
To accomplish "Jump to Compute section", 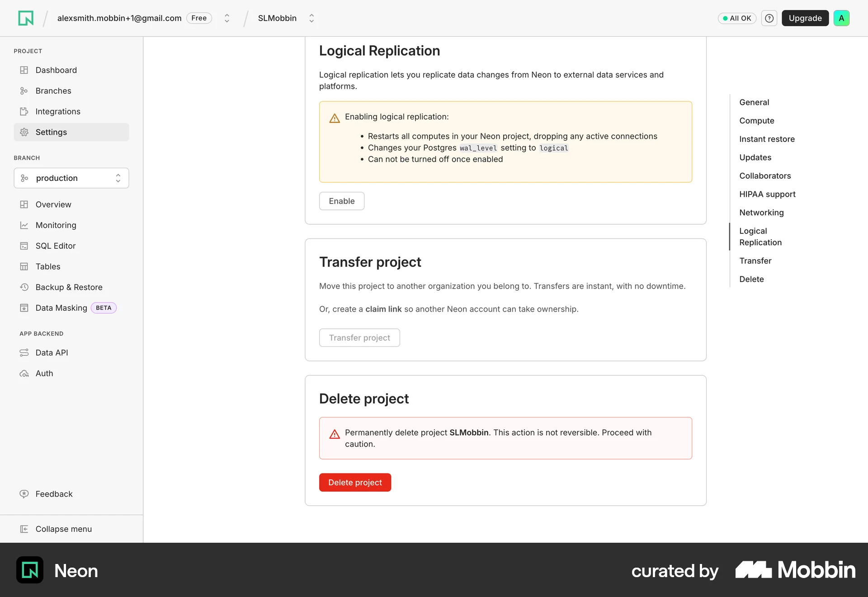I will [x=757, y=121].
